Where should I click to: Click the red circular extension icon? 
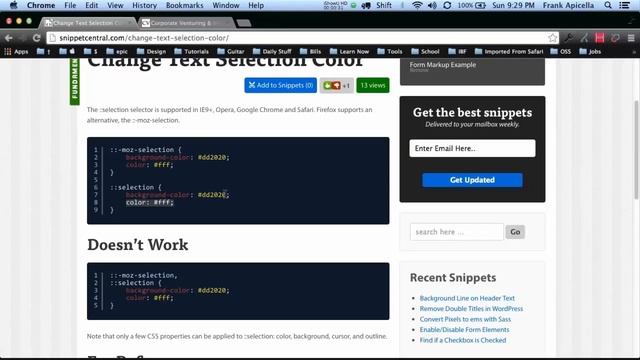point(615,38)
